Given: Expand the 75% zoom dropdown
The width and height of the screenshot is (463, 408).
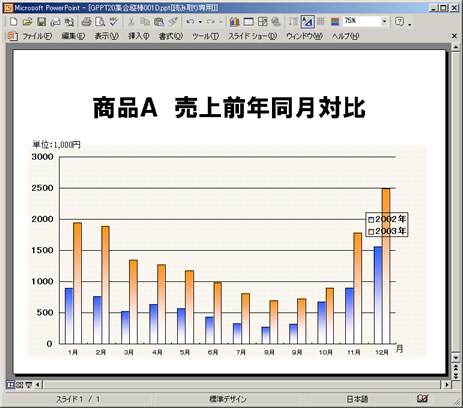Looking at the screenshot, I should (384, 22).
